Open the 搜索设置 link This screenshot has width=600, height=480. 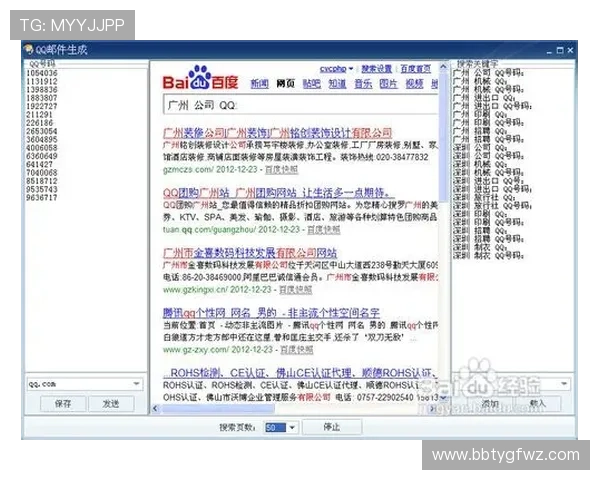pyautogui.click(x=377, y=68)
